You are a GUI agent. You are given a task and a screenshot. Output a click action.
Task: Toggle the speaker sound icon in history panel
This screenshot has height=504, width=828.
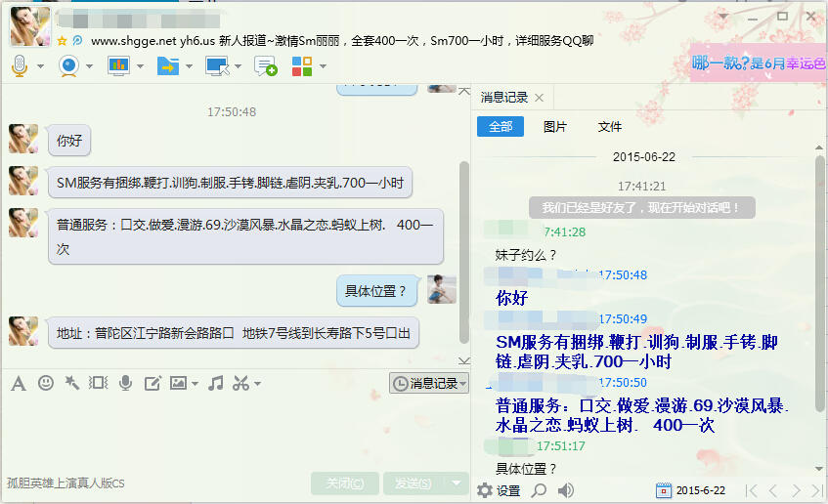[565, 490]
